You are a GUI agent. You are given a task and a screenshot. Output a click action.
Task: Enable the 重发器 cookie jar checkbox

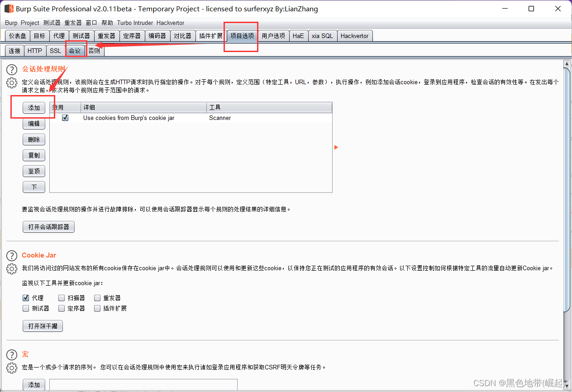(x=97, y=298)
